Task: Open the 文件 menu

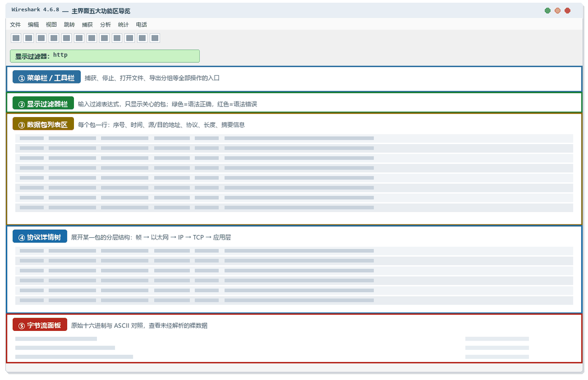Action: coord(15,25)
